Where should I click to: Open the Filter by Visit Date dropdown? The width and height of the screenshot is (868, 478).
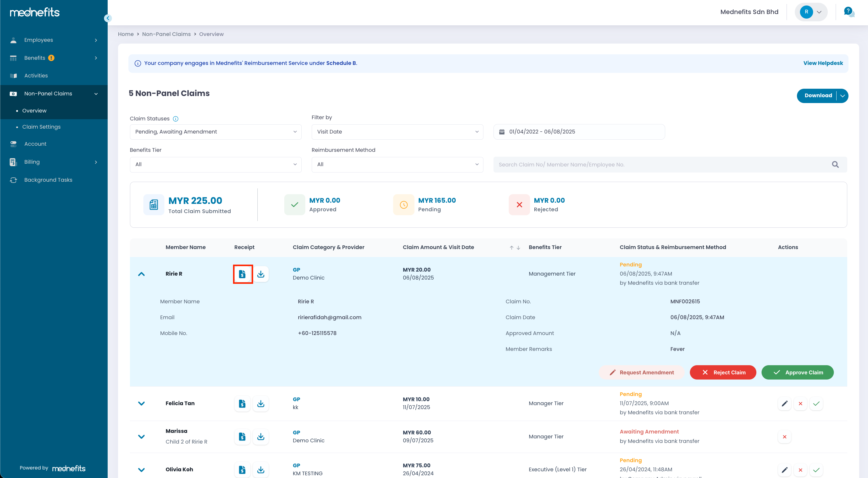click(397, 132)
